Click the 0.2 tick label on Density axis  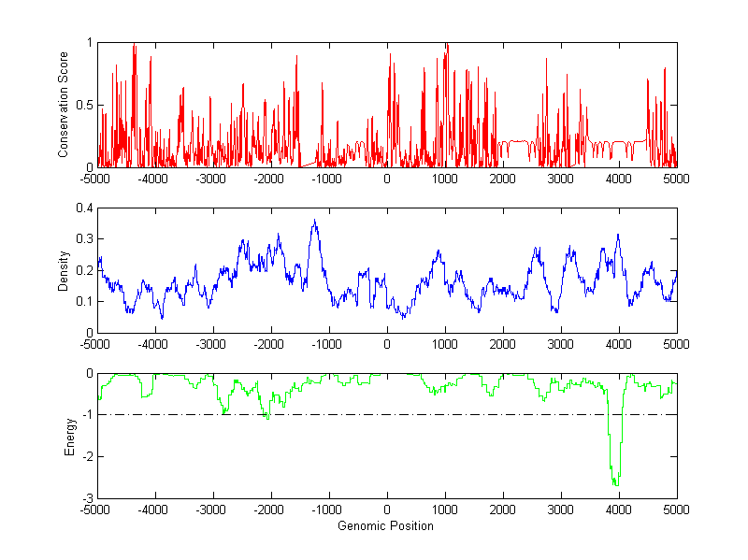(x=81, y=270)
